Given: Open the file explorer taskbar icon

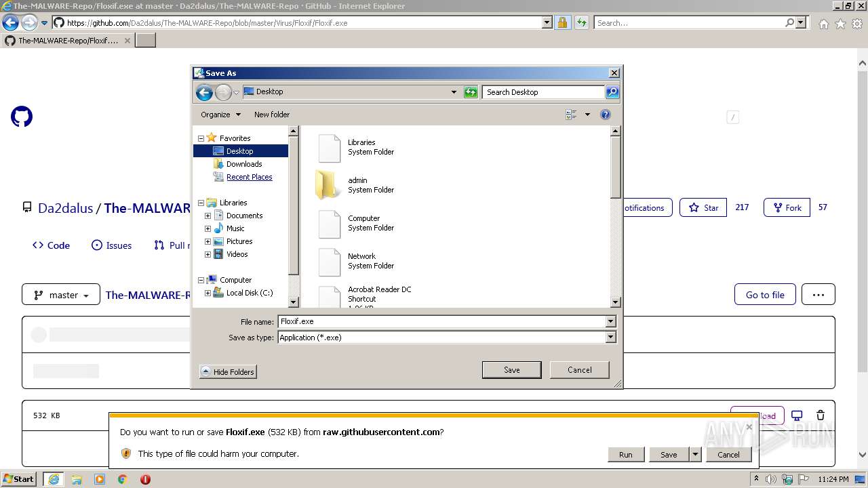Looking at the screenshot, I should coord(77,479).
